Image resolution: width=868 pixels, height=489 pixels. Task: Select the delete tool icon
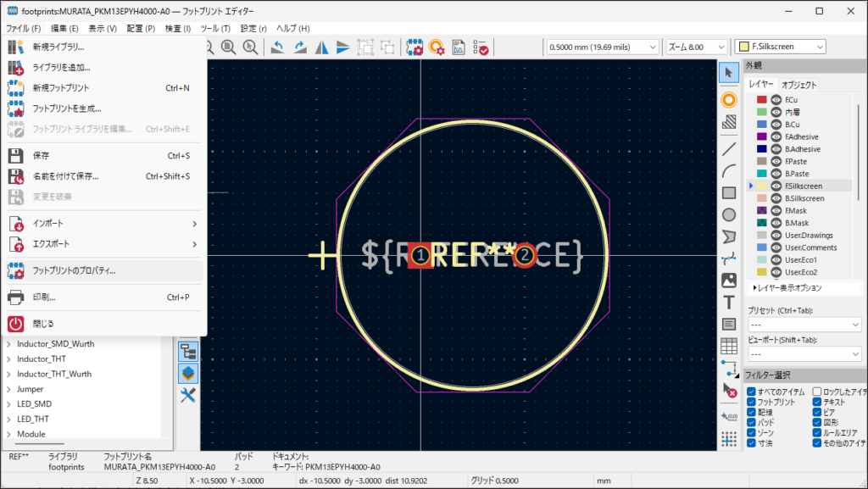point(728,390)
